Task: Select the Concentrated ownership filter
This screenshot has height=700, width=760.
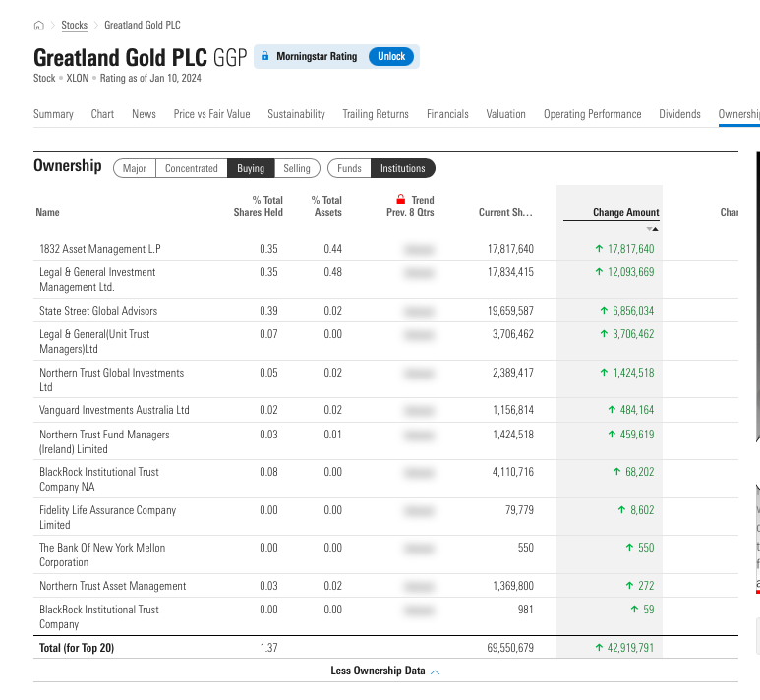Action: (192, 168)
